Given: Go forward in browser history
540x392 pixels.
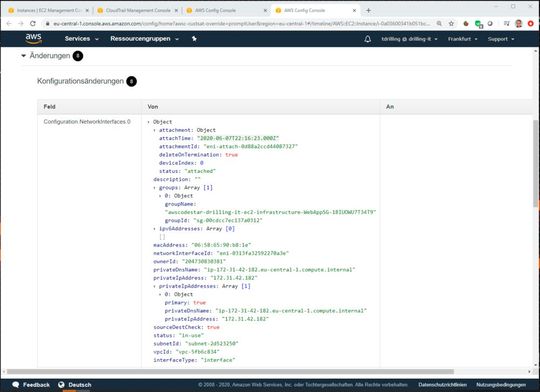Looking at the screenshot, I should 21,23.
